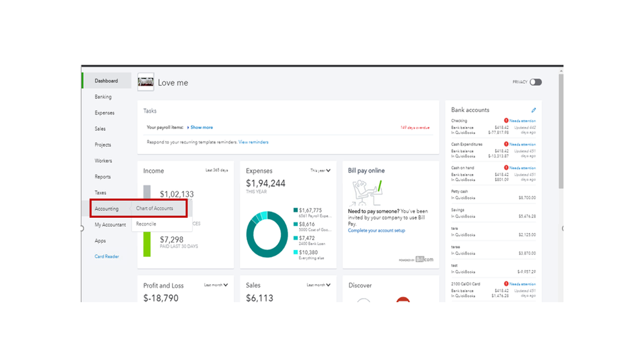Select Reconcile in the Accounting submenu
The image size is (644, 362).
click(146, 224)
